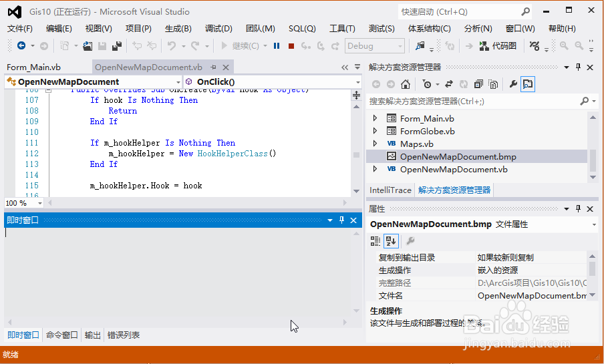The image size is (604, 364).
Task: Click the Save toolbar icon
Action: coord(102,46)
